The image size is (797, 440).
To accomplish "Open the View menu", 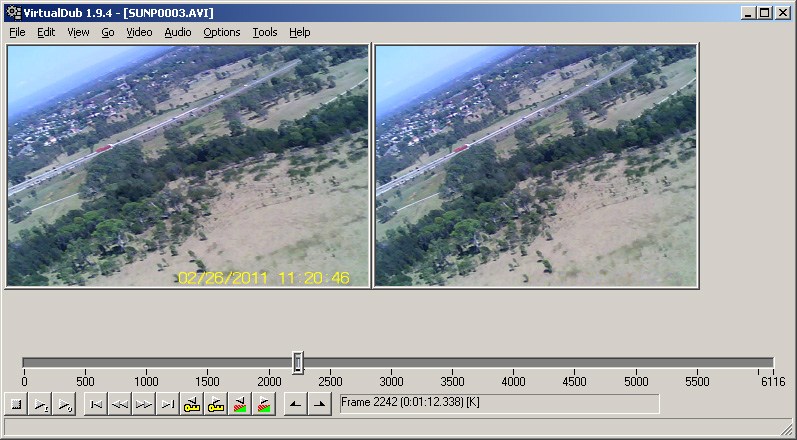I will [x=78, y=32].
